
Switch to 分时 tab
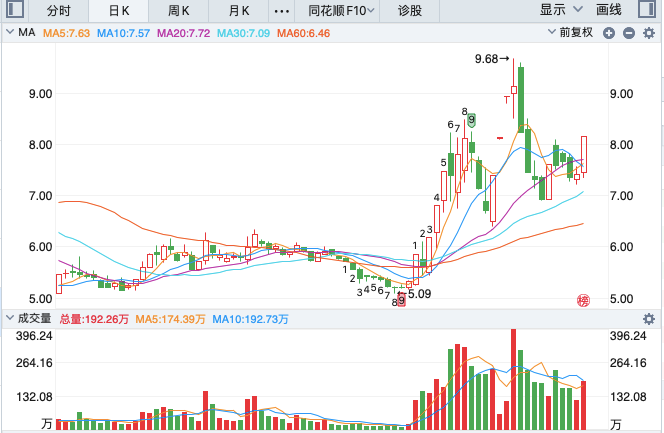pyautogui.click(x=58, y=11)
